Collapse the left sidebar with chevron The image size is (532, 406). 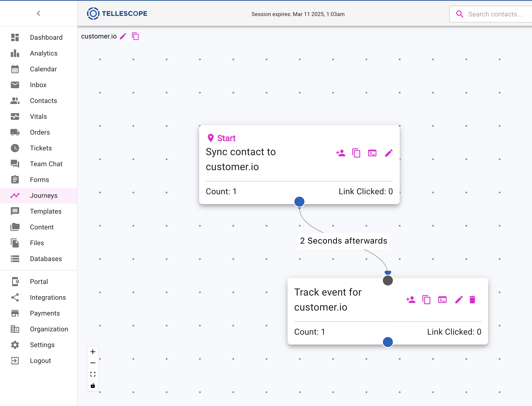click(39, 13)
